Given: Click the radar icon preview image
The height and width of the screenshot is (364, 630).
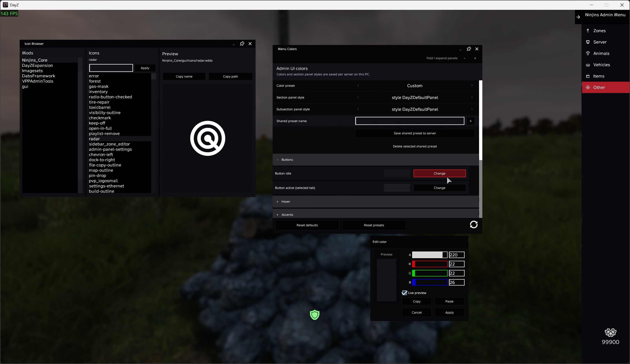Looking at the screenshot, I should (208, 138).
